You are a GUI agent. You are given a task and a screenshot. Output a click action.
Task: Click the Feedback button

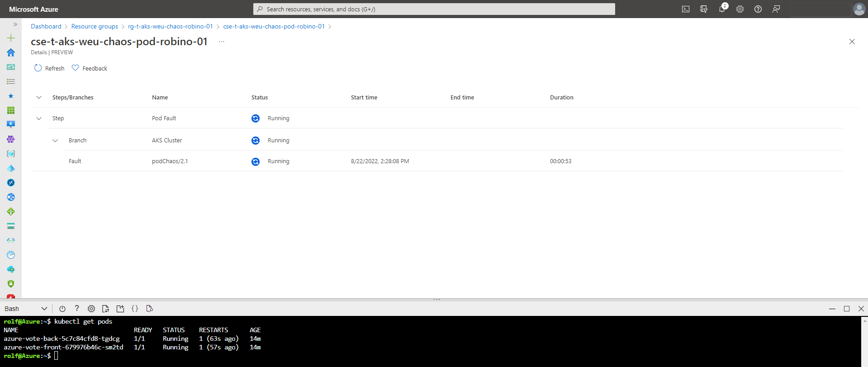tap(90, 68)
